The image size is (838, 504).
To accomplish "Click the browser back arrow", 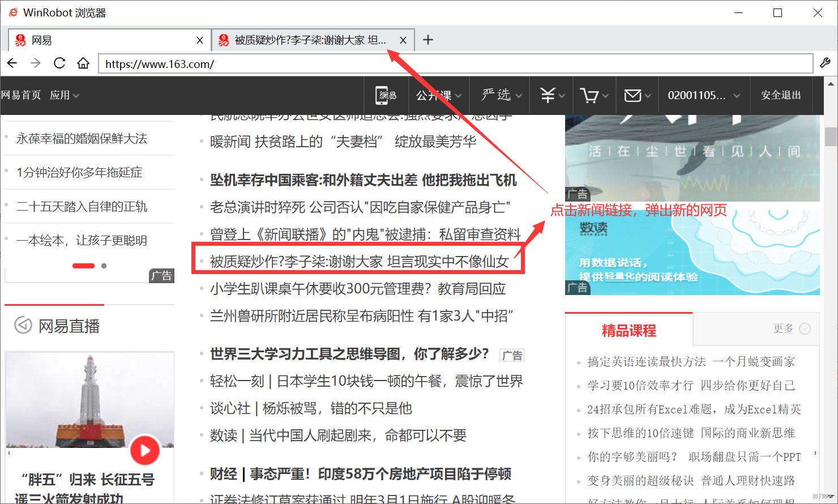I will point(12,63).
